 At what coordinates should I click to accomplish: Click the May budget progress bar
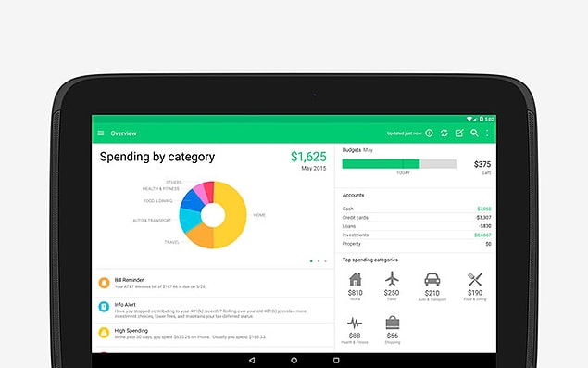(399, 164)
